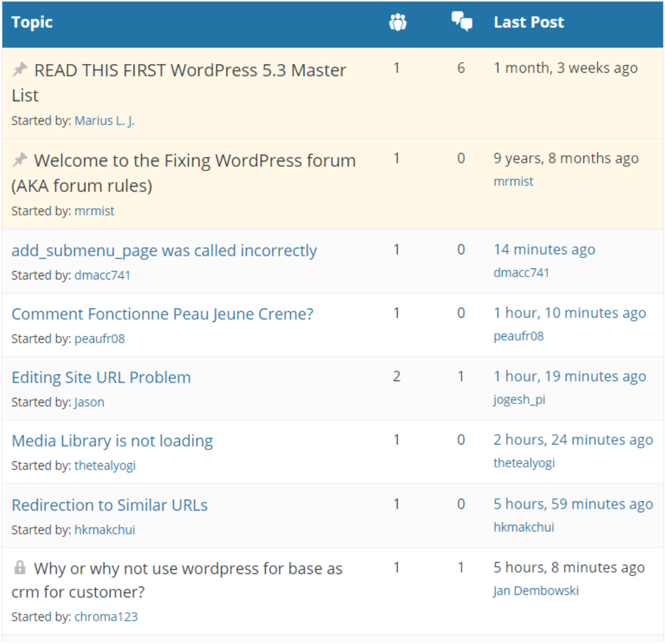Image resolution: width=665 pixels, height=644 pixels.
Task: Open Redirection to Similar URLs topic
Action: (x=109, y=505)
